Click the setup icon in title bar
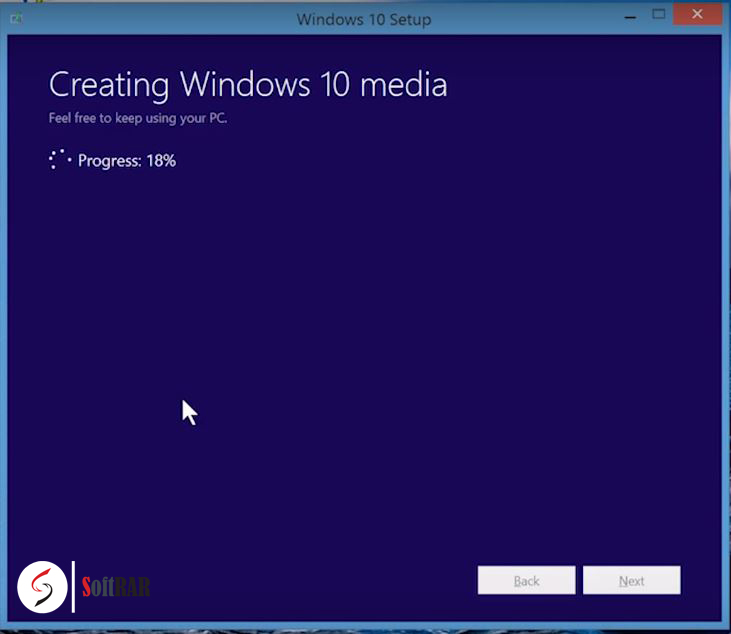731x634 pixels. pyautogui.click(x=17, y=19)
